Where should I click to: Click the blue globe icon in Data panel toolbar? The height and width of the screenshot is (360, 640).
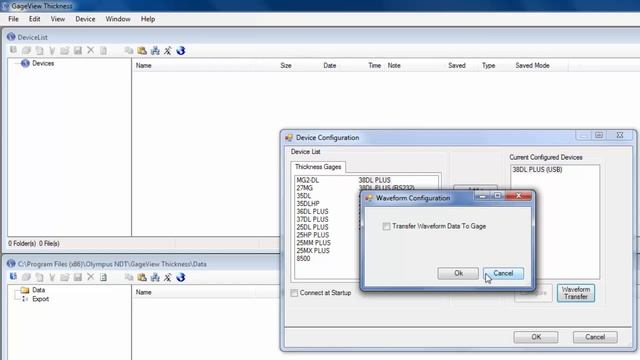[x=181, y=277]
